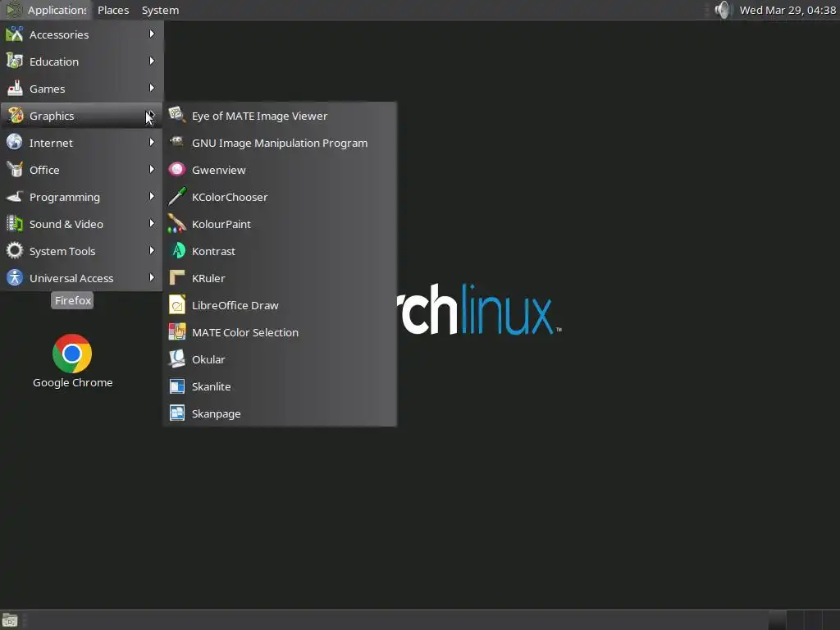840x630 pixels.
Task: Select Eye of MATE Image Viewer label
Action: 259,116
